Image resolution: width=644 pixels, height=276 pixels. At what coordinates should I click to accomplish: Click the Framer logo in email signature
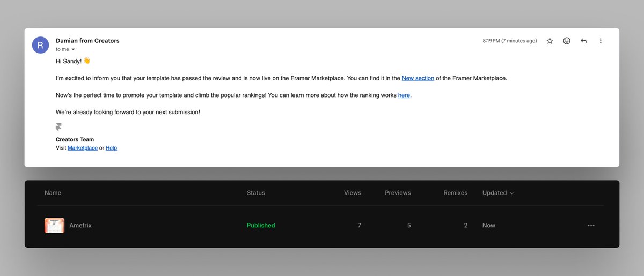pos(58,127)
